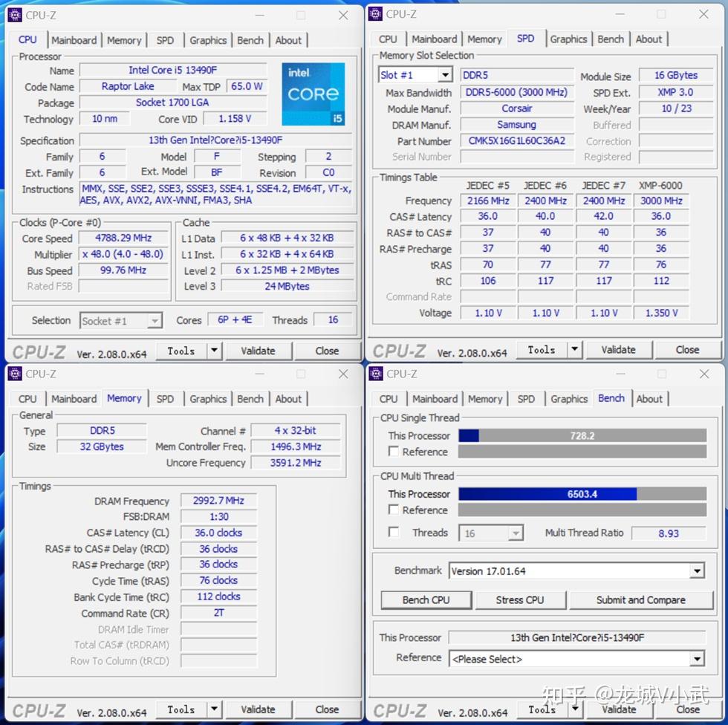
Task: Click the Multi Thread Ratio field 8.93
Action: [x=669, y=533]
